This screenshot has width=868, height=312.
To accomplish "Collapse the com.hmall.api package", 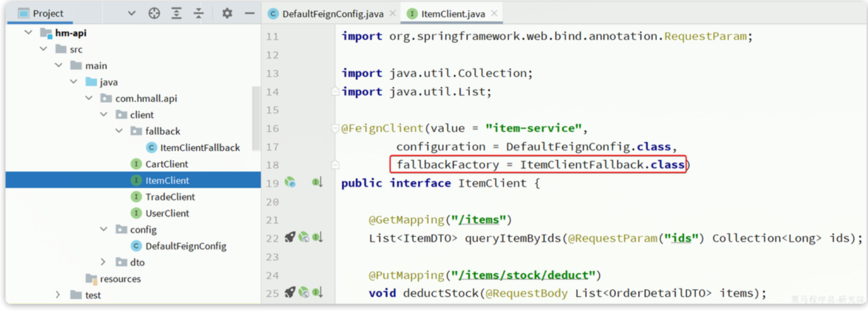I will pyautogui.click(x=89, y=98).
